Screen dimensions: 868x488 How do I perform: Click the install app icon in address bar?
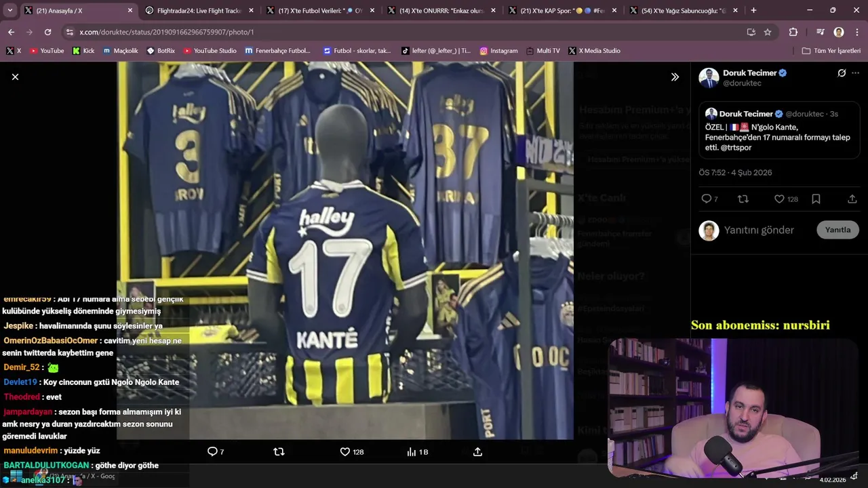pyautogui.click(x=751, y=32)
